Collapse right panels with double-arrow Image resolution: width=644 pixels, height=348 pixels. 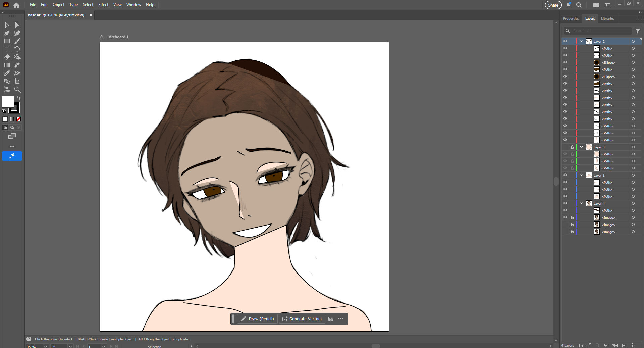click(x=640, y=12)
